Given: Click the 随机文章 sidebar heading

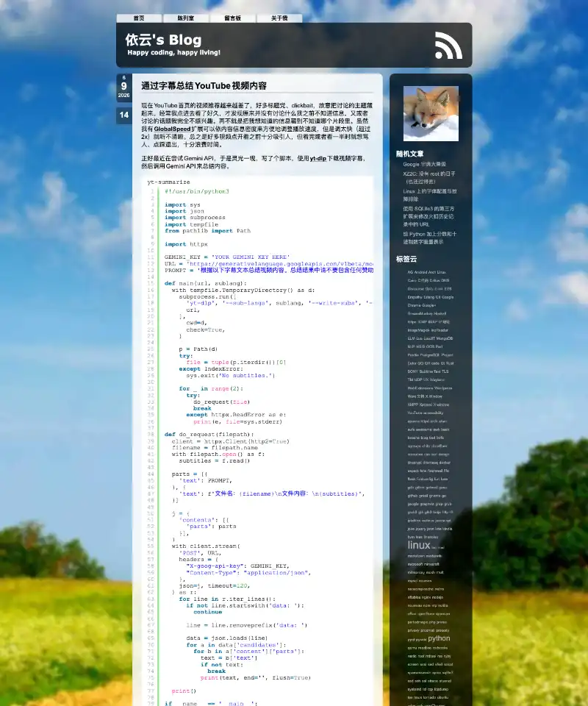Looking at the screenshot, I should pos(409,154).
